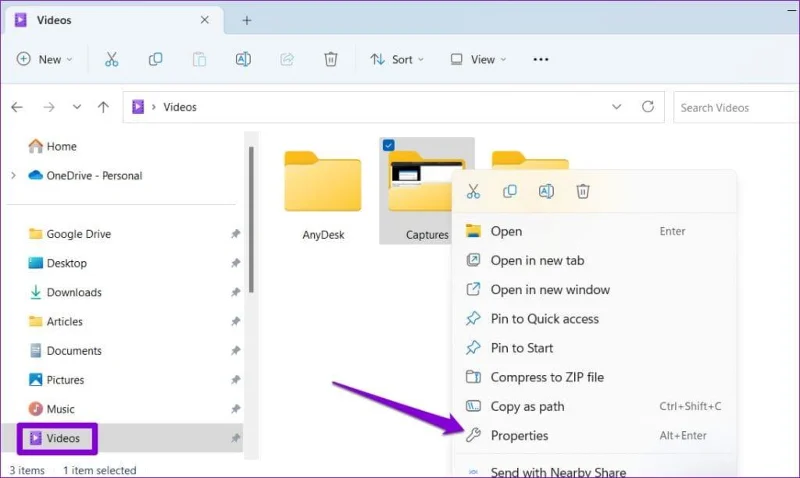Open Music in the sidebar

pyautogui.click(x=51, y=409)
